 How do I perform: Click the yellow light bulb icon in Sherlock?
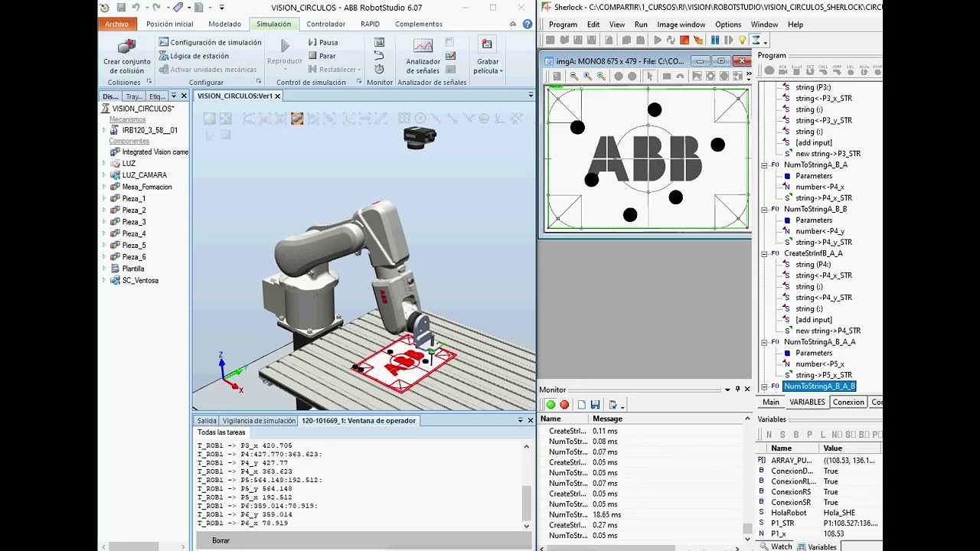[741, 41]
